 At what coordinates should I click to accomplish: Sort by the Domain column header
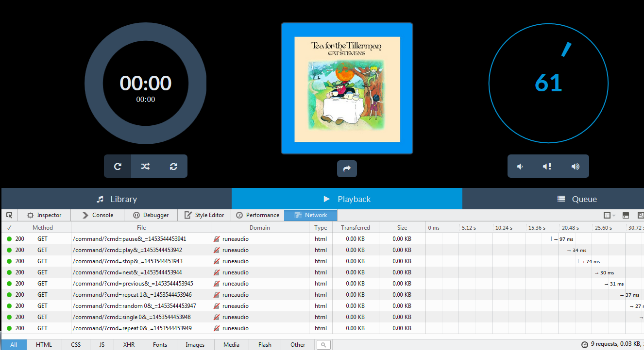click(x=260, y=227)
